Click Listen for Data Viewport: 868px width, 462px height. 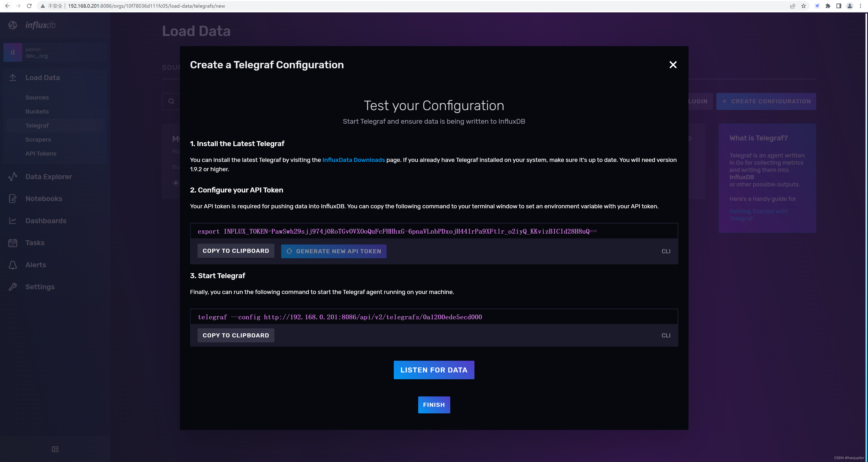[x=434, y=370]
